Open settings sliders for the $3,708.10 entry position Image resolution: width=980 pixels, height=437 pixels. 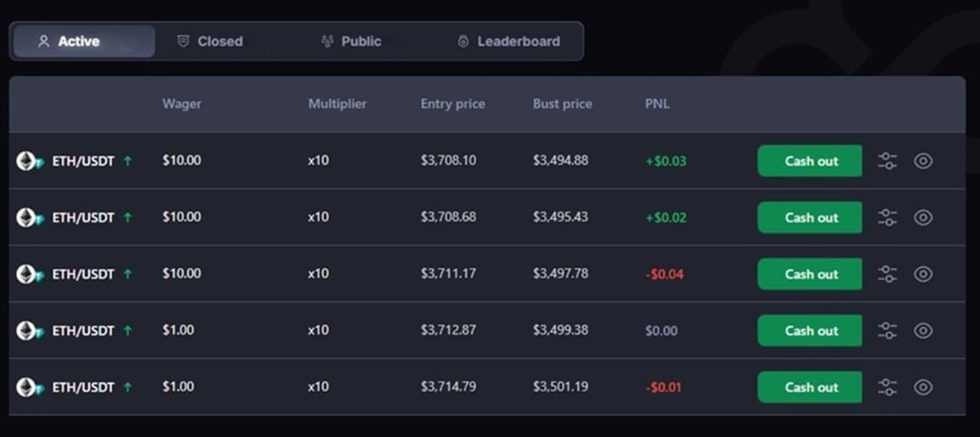(887, 161)
